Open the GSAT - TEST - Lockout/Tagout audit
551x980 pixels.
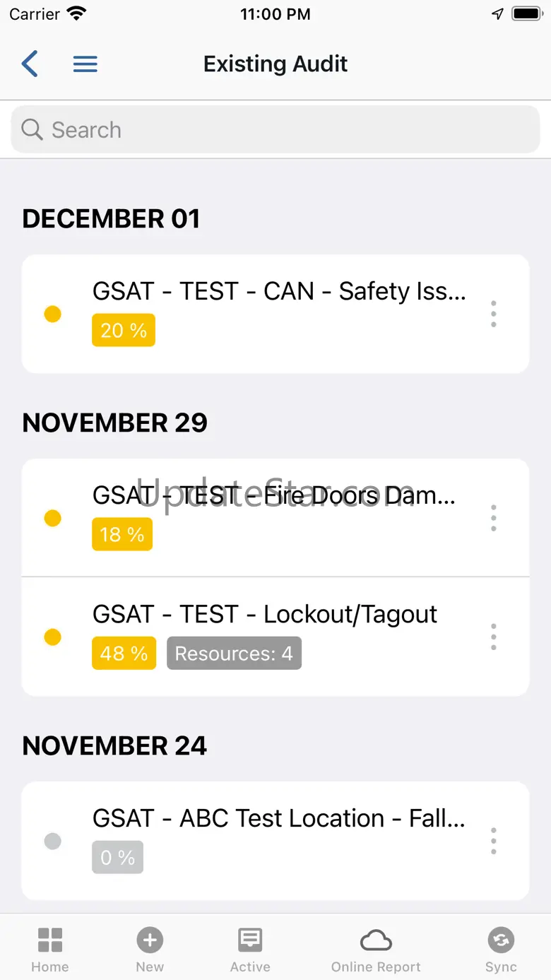click(265, 615)
